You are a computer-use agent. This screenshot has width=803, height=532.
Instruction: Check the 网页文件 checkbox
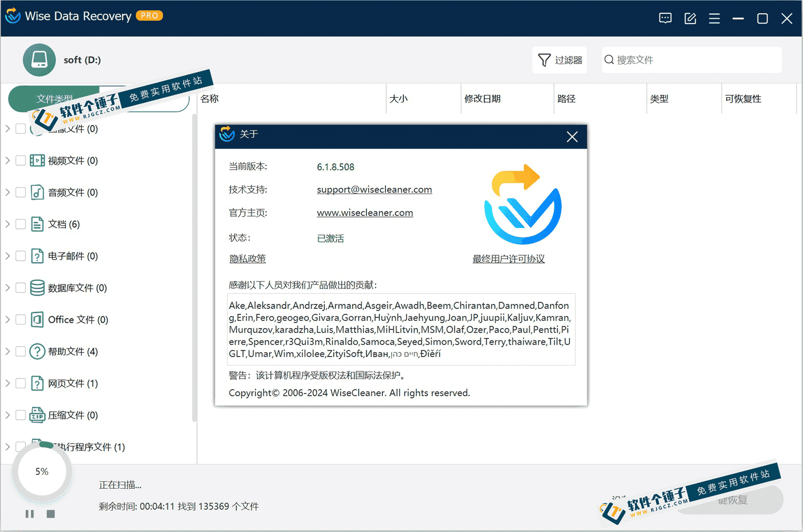tap(20, 383)
